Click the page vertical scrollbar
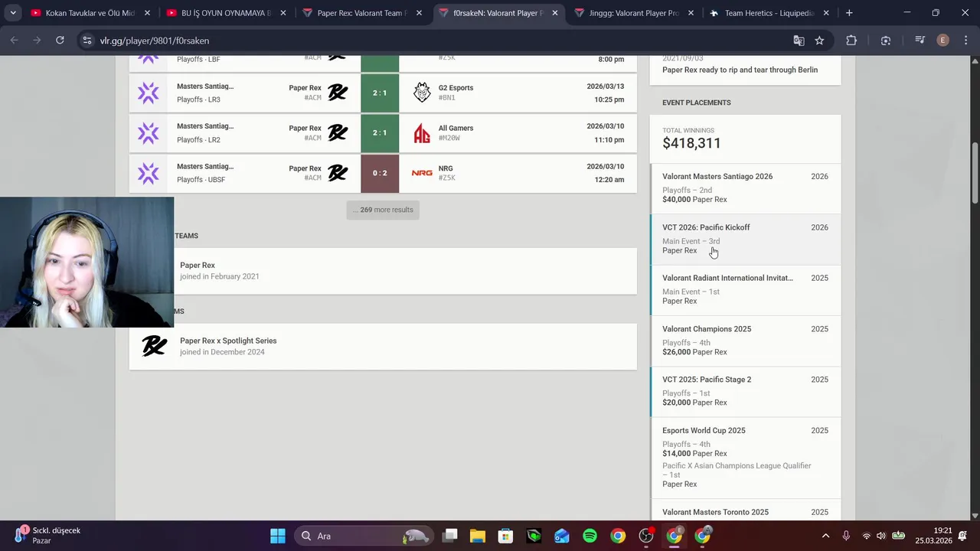The width and height of the screenshot is (980, 551). 975,172
